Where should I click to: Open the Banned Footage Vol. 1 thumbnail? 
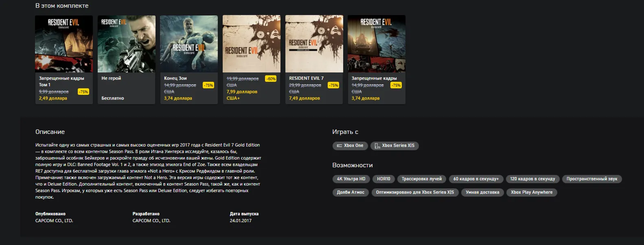tap(64, 44)
